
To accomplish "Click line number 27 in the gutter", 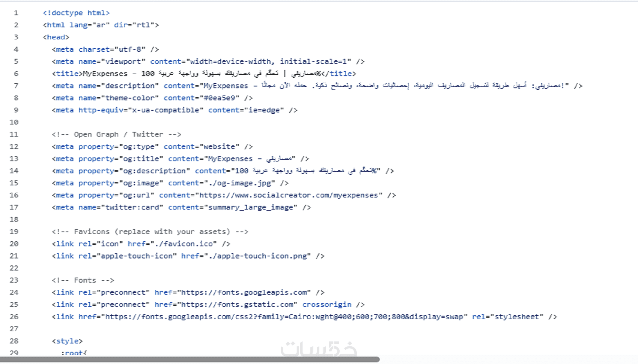I will click(14, 329).
